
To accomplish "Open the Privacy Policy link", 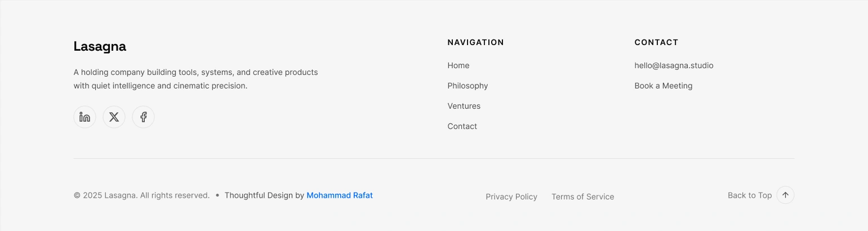I will pos(511,197).
